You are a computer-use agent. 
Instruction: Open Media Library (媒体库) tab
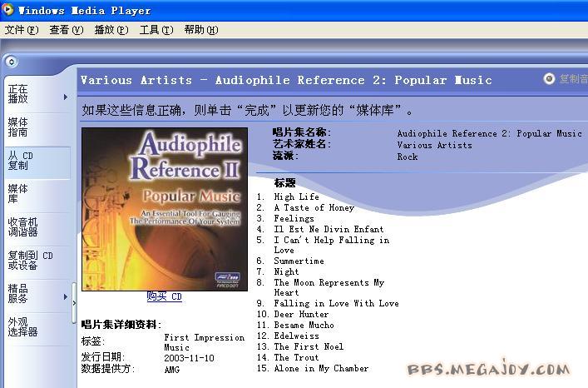37,194
